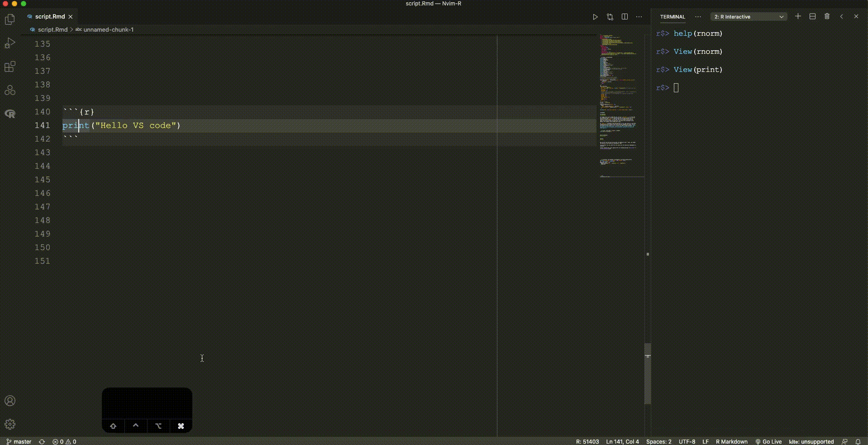Image resolution: width=868 pixels, height=445 pixels.
Task: Synchronize changes in the status bar
Action: [x=42, y=441]
